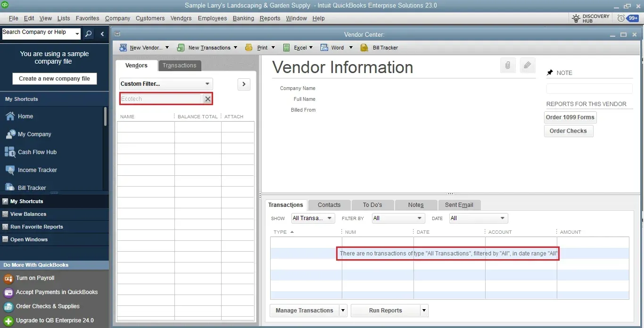Open the Reports menu
Viewport: 644px width, 328px height.
[270, 18]
